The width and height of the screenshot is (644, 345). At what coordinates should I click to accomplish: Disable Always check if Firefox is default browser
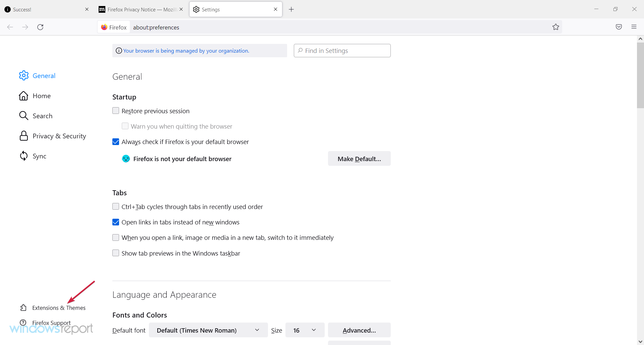(116, 142)
